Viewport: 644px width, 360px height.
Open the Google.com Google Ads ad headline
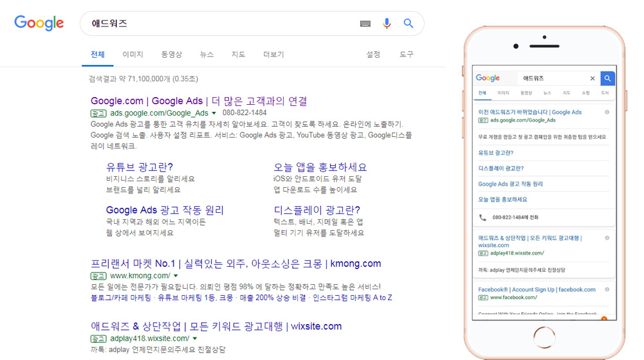point(199,101)
